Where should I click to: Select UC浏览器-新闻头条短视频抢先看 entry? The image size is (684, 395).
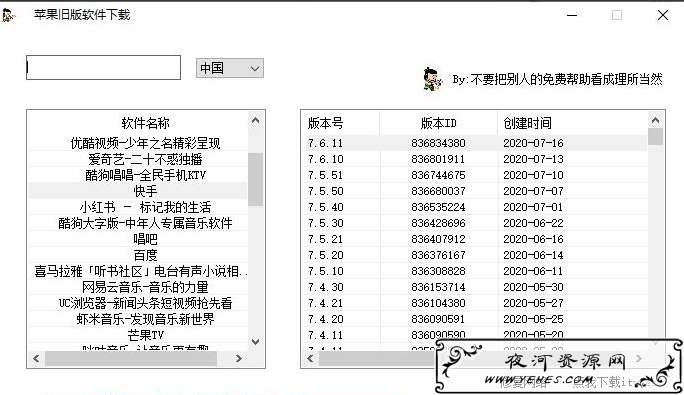point(138,303)
